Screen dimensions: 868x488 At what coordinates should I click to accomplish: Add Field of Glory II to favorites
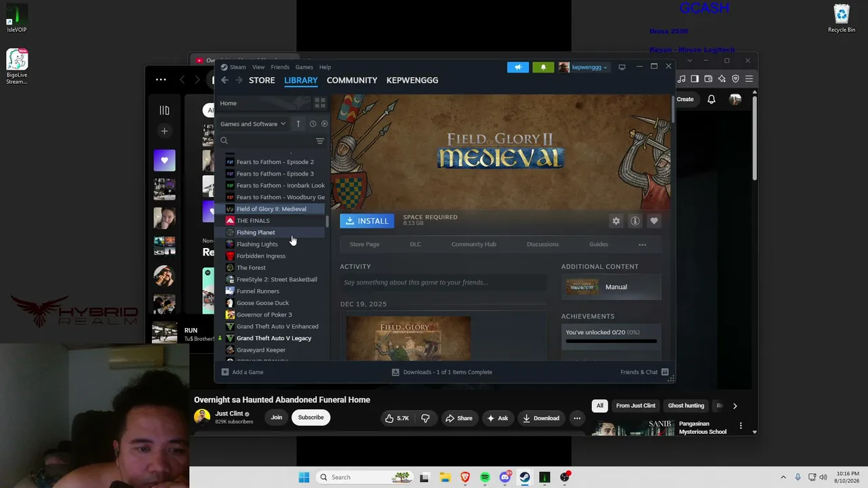pos(654,221)
